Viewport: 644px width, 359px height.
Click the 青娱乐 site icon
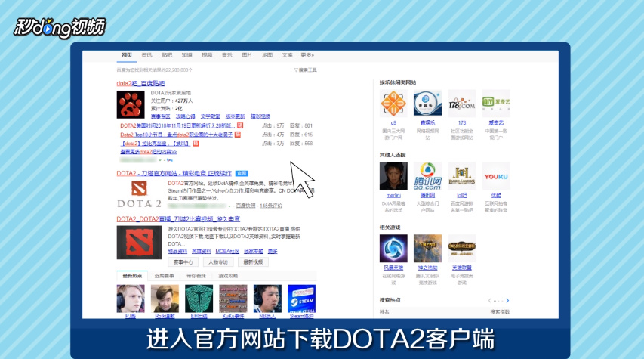(427, 104)
